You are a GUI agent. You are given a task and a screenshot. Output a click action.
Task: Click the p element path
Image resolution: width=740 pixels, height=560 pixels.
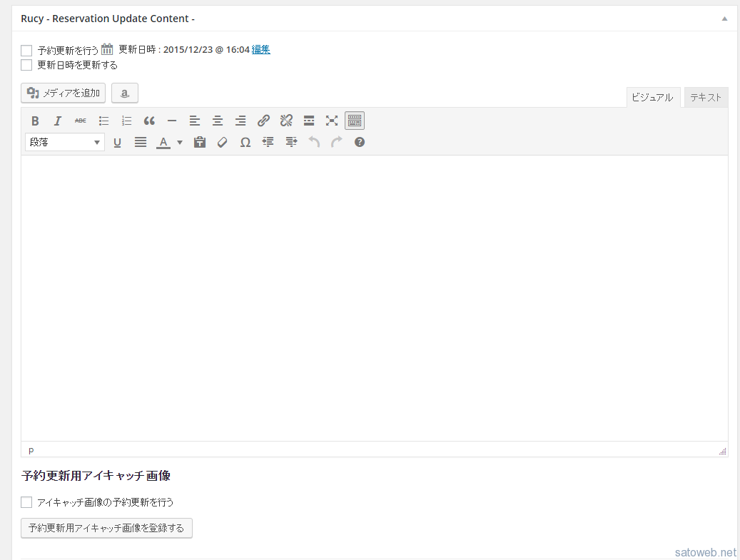pos(31,450)
